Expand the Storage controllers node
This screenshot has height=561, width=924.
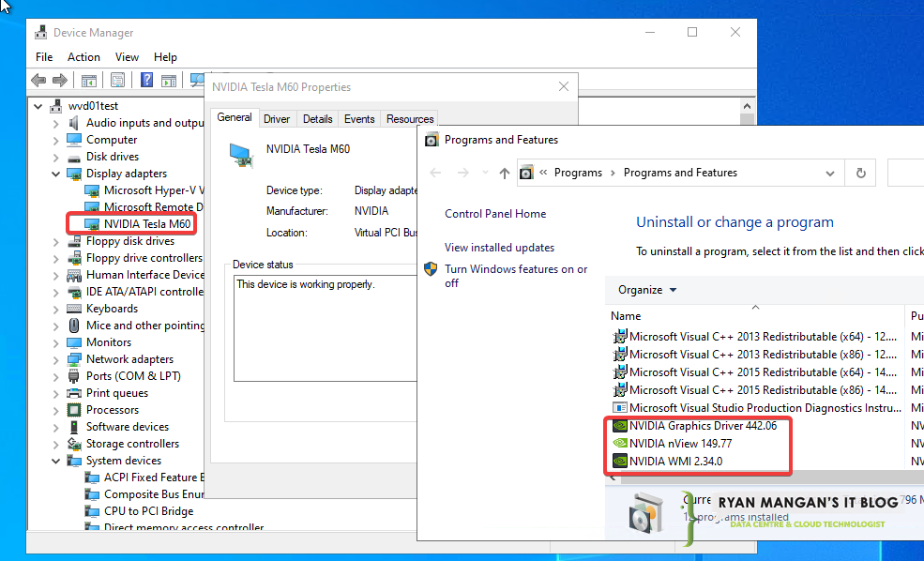tap(56, 444)
